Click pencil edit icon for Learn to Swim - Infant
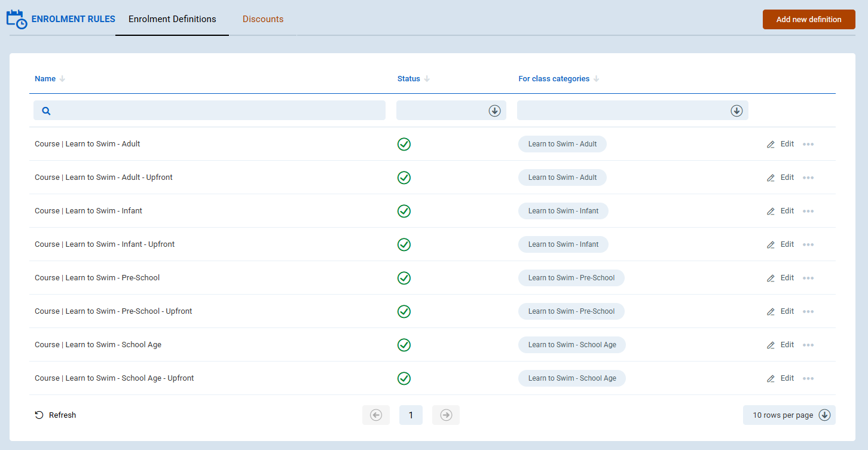 click(771, 211)
